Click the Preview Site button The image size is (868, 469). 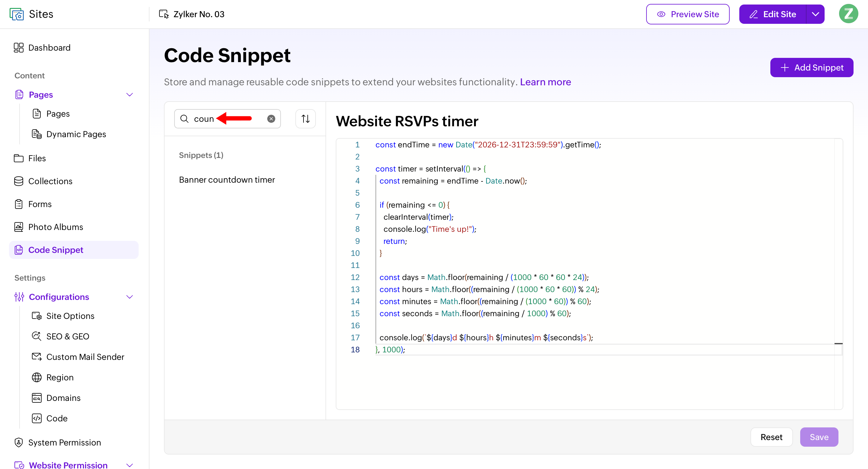(x=688, y=14)
